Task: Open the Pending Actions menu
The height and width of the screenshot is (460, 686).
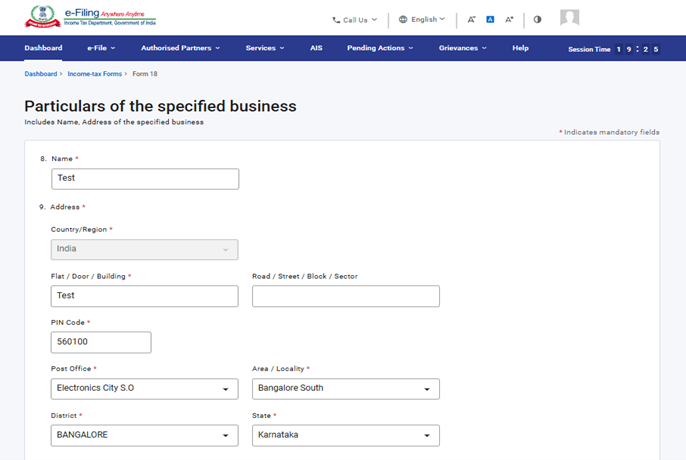Action: tap(380, 48)
